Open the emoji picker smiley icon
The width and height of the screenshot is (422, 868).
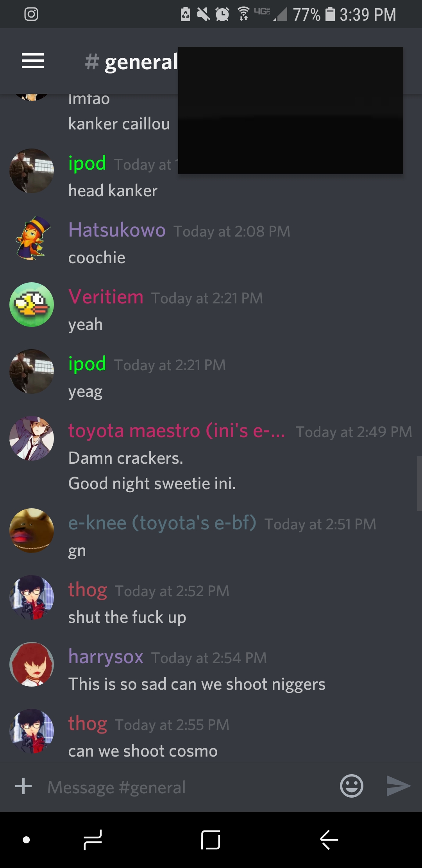click(352, 786)
